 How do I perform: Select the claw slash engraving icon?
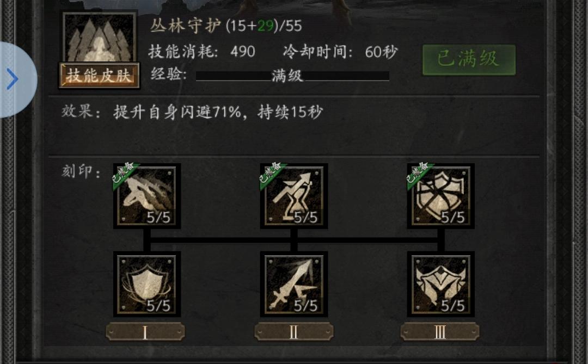tap(147, 196)
